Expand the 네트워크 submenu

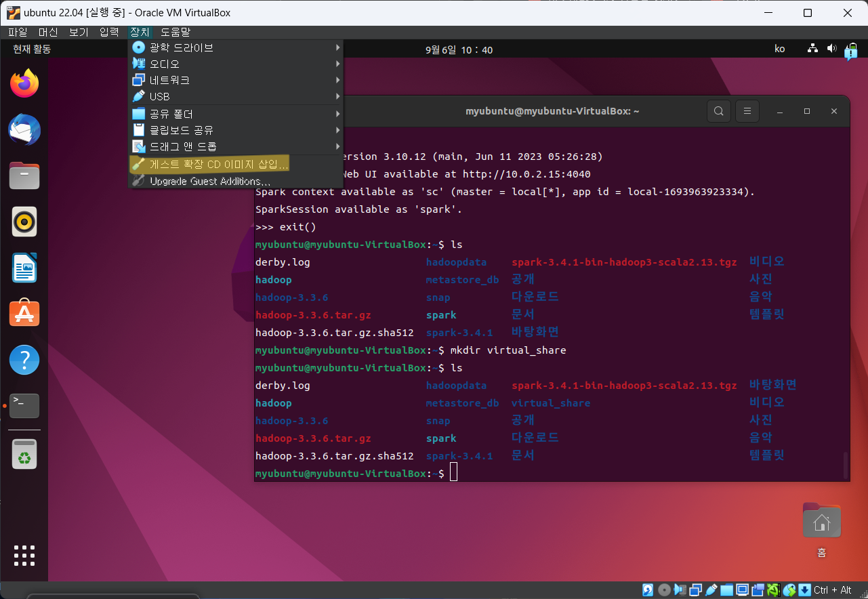pyautogui.click(x=236, y=80)
